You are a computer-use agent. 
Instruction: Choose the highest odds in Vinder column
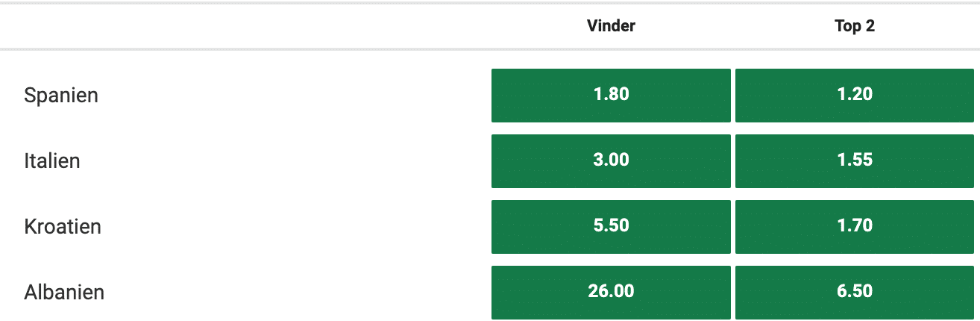[611, 291]
